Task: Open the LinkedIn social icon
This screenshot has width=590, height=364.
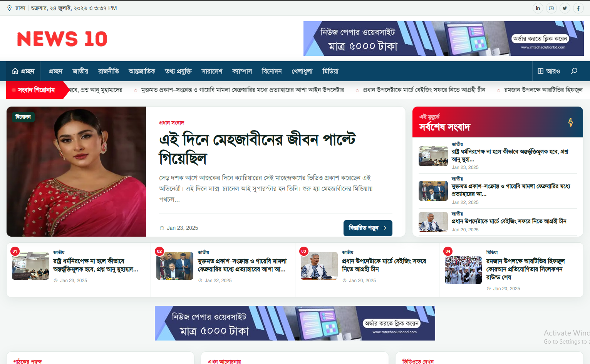Action: 538,8
